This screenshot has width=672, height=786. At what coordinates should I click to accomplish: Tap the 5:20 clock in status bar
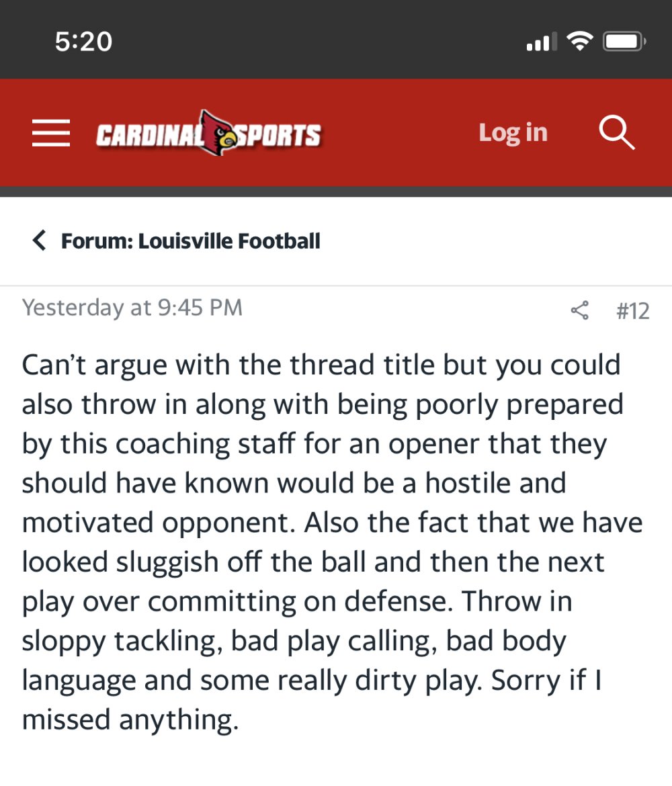pyautogui.click(x=83, y=42)
